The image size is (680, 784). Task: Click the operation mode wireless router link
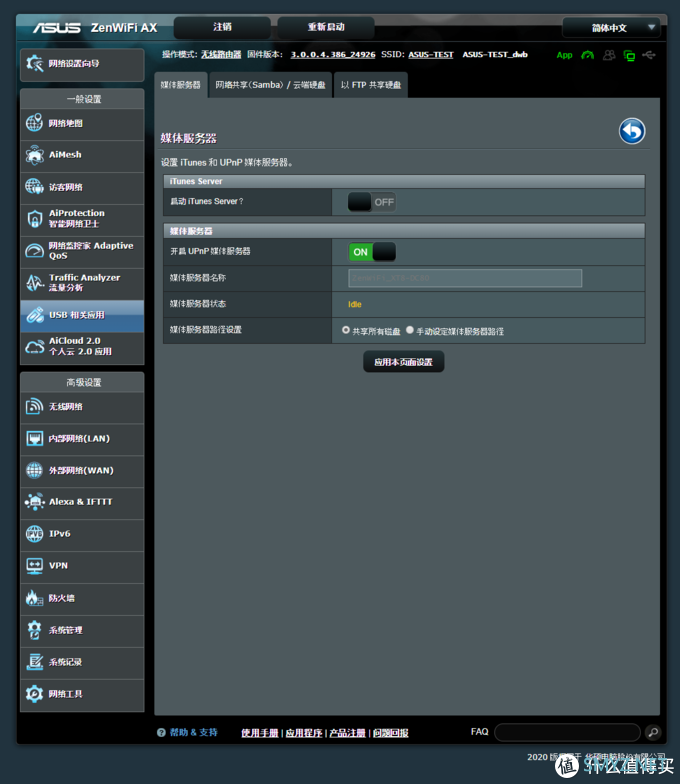coord(221,54)
